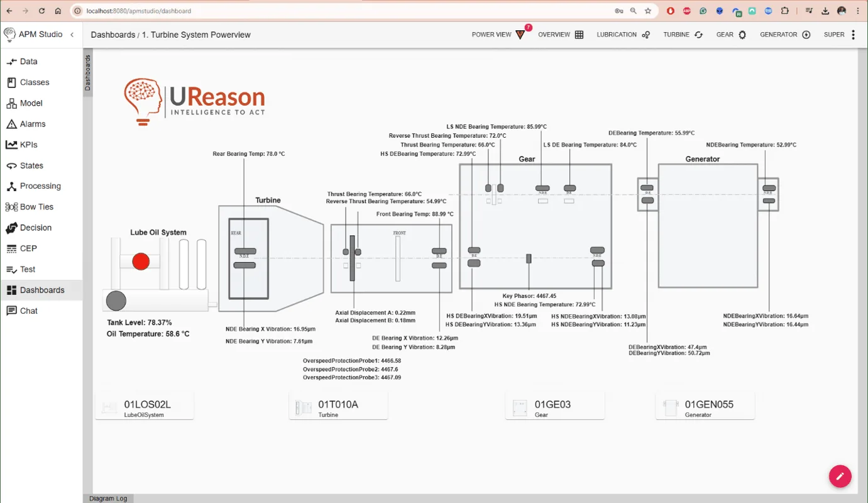Select HS NDEBearingYVibration 11.23µm label
This screenshot has width=868, height=503.
click(x=598, y=324)
